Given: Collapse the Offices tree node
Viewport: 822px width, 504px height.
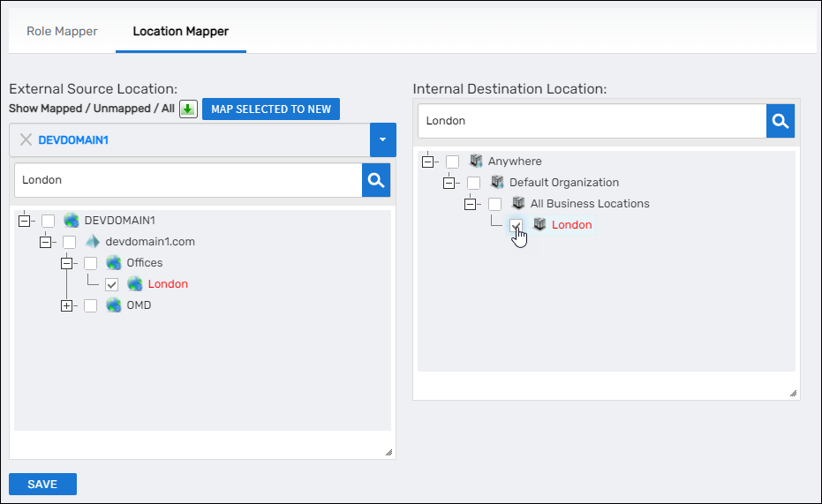Looking at the screenshot, I should click(x=66, y=263).
